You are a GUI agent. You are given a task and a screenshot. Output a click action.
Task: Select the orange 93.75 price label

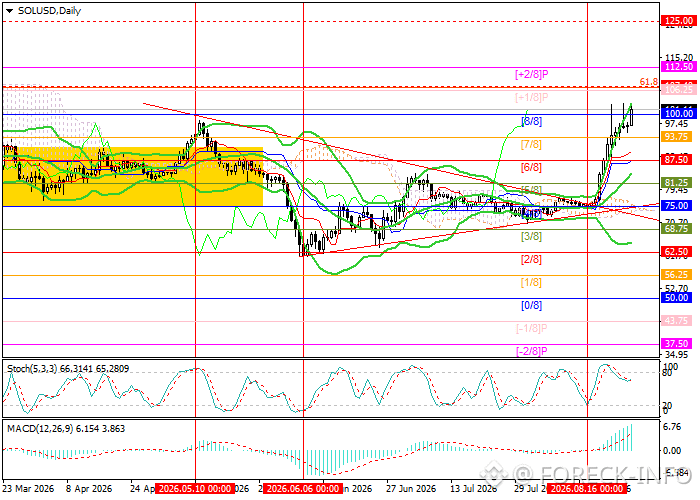677,137
